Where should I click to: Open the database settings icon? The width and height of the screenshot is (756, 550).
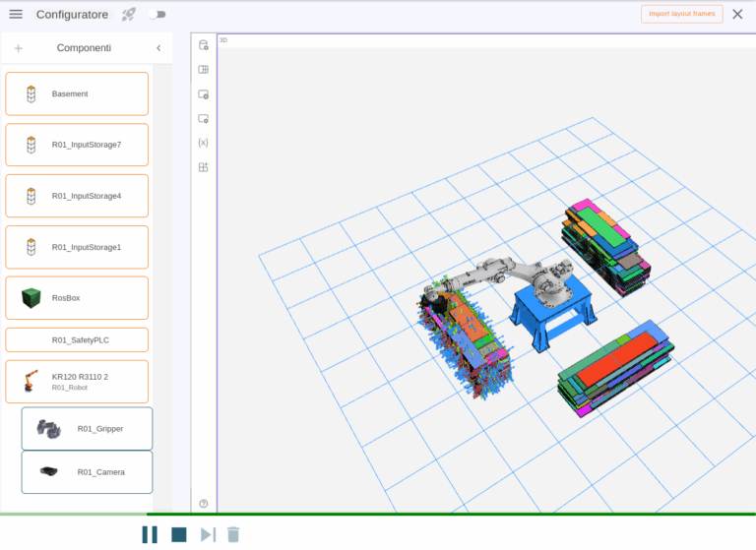[x=204, y=45]
